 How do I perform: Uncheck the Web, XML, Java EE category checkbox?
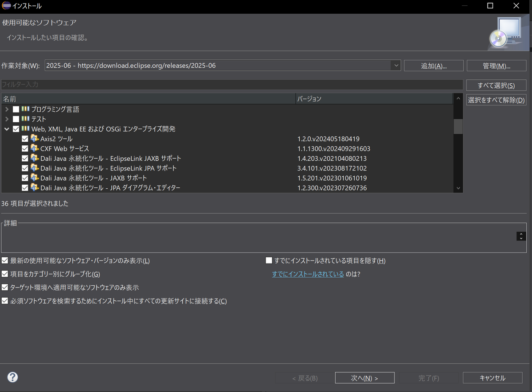pos(16,129)
